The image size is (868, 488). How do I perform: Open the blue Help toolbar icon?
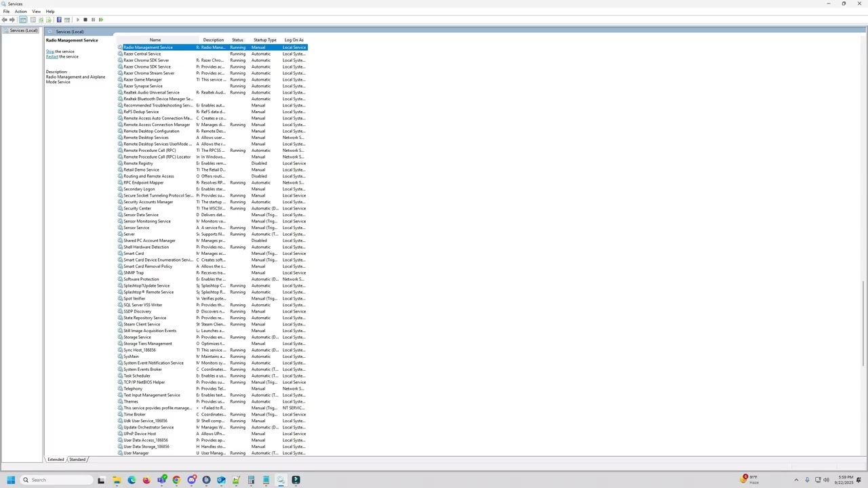[59, 20]
